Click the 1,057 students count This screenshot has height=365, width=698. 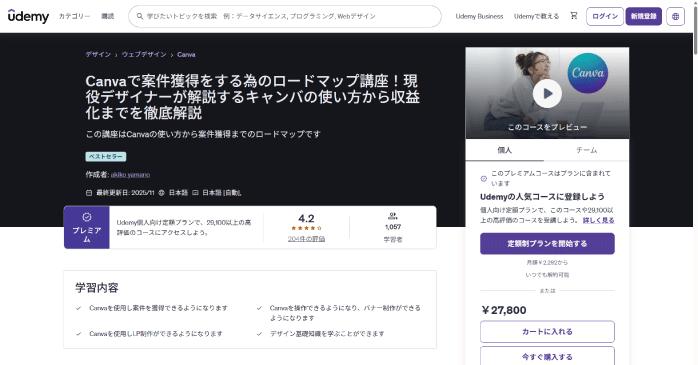pos(393,227)
